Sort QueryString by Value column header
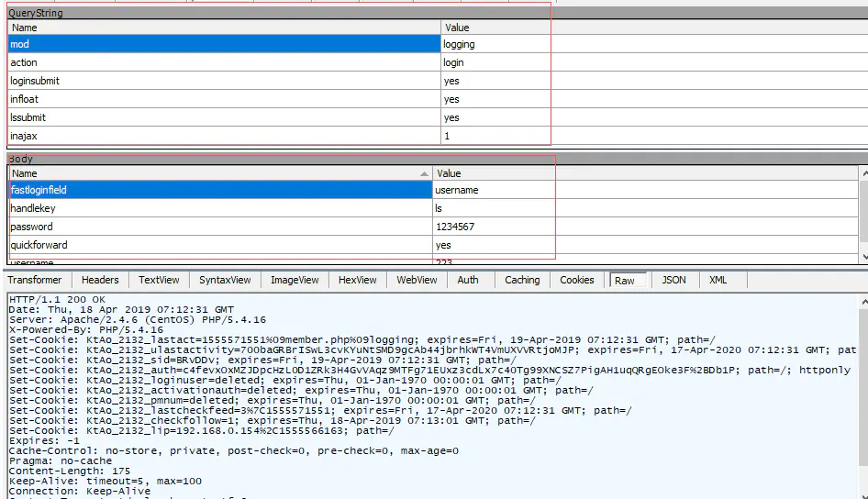The width and height of the screenshot is (868, 499). [495, 28]
